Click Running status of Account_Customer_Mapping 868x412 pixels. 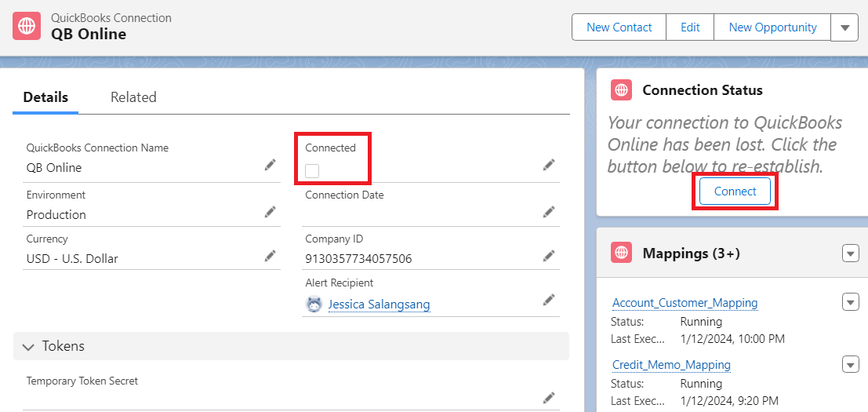[x=701, y=322]
